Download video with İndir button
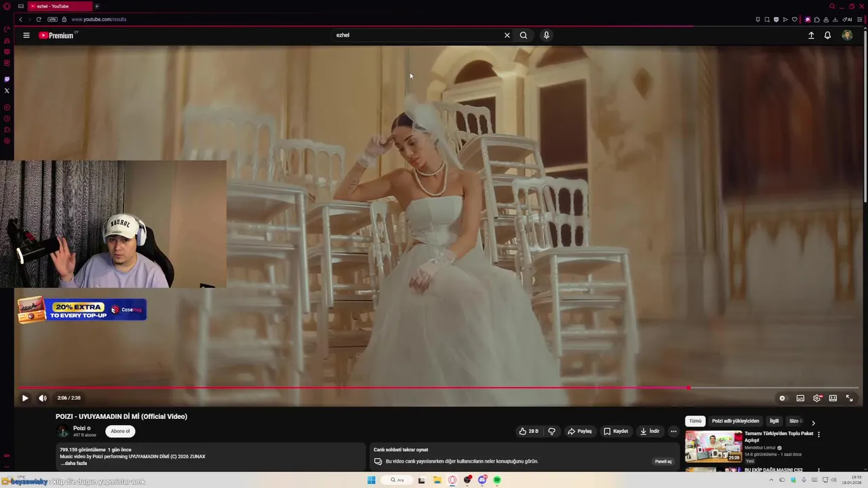Viewport: 868px width, 488px height. pos(650,431)
